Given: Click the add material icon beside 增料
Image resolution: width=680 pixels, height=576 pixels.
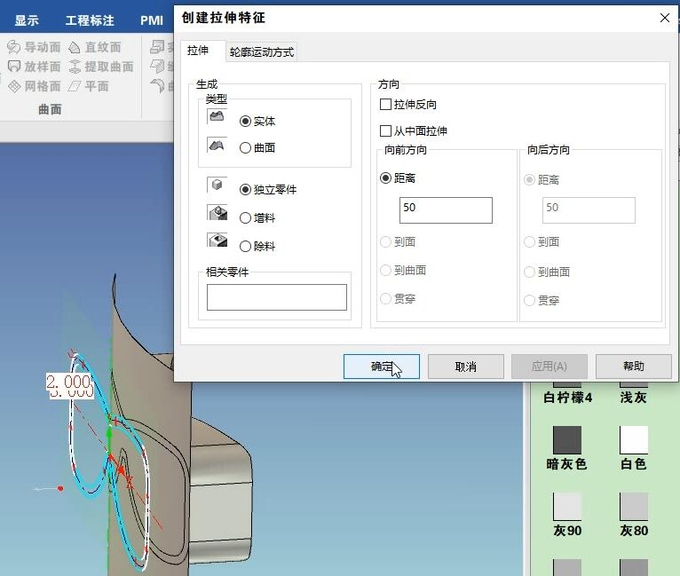Looking at the screenshot, I should pyautogui.click(x=217, y=213).
